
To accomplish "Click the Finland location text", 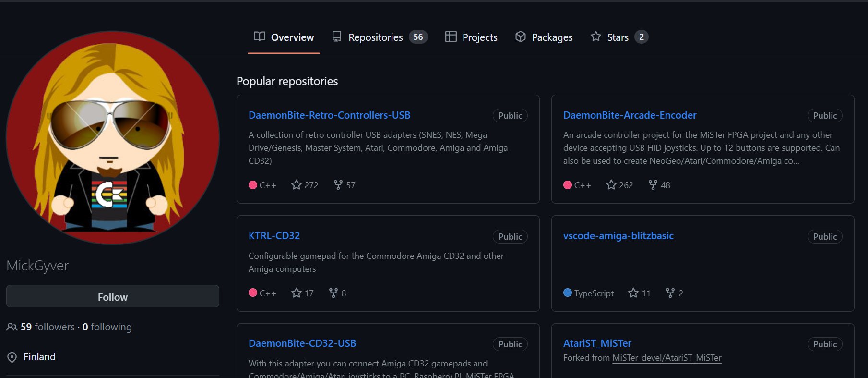I will click(x=39, y=357).
